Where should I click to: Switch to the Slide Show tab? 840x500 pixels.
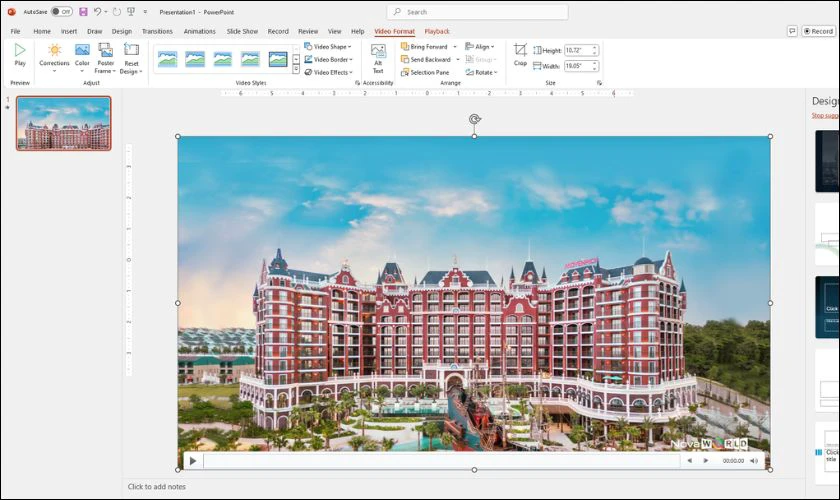click(242, 31)
